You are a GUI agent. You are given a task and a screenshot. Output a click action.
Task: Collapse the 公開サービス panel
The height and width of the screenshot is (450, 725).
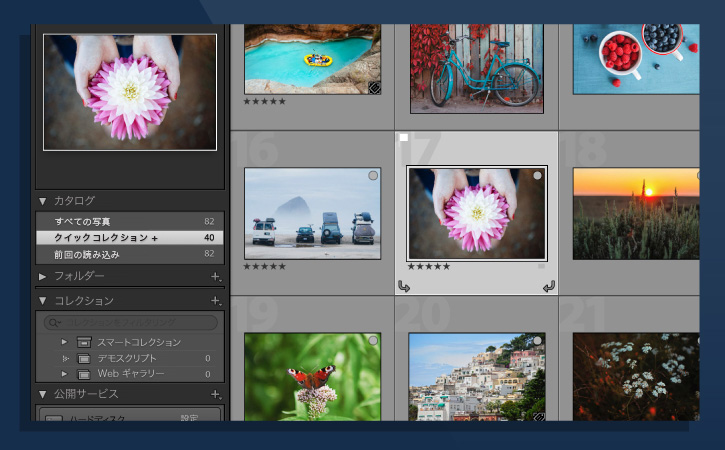click(x=43, y=395)
